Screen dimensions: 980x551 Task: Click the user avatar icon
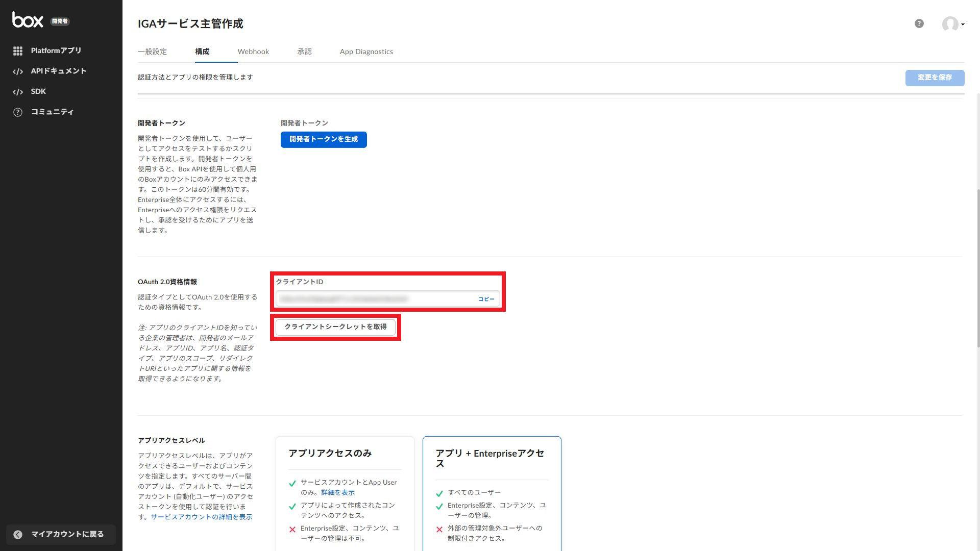coord(949,23)
